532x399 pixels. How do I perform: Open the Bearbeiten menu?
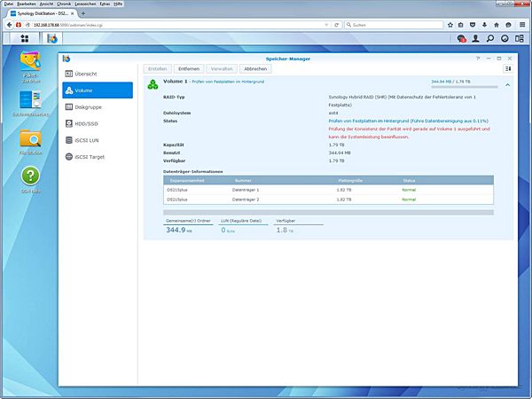(27, 4)
